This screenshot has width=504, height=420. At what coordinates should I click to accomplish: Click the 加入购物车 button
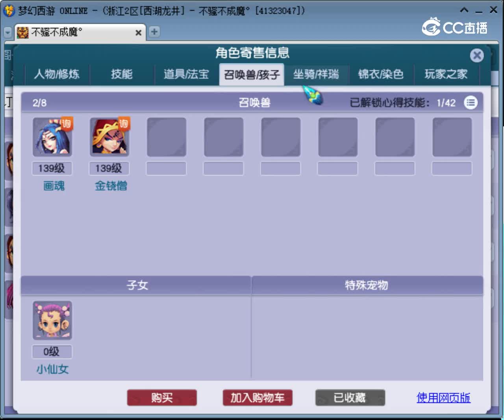[x=258, y=398]
